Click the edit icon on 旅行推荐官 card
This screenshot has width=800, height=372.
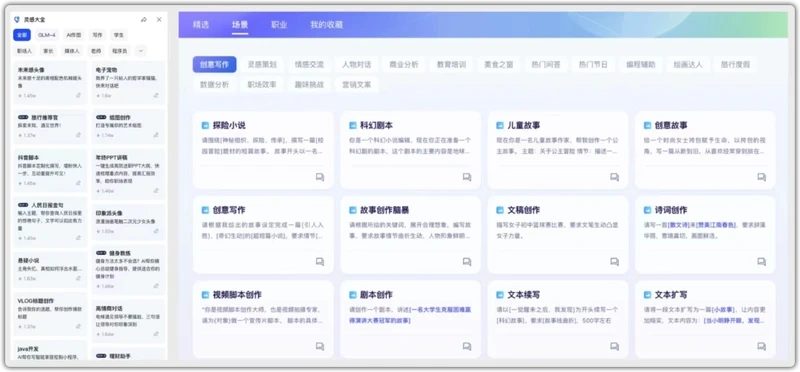[x=79, y=135]
